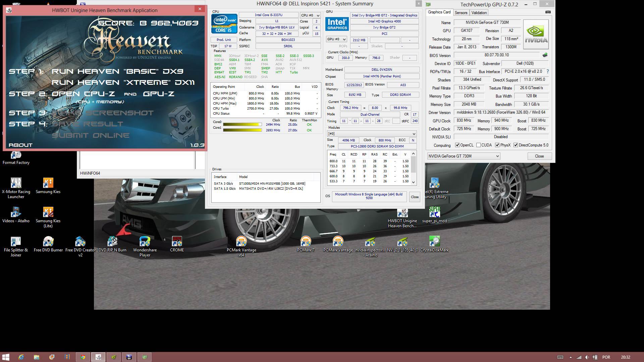
Task: Show hidden system tray icons
Action: coord(571,357)
